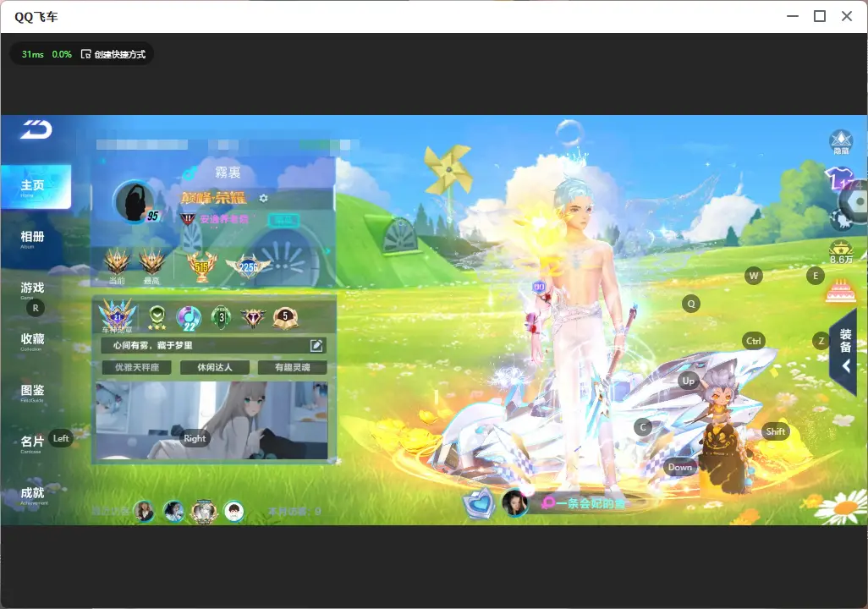868x609 pixels.
Task: Minimize the QQ飞车 window
Action: pos(793,16)
